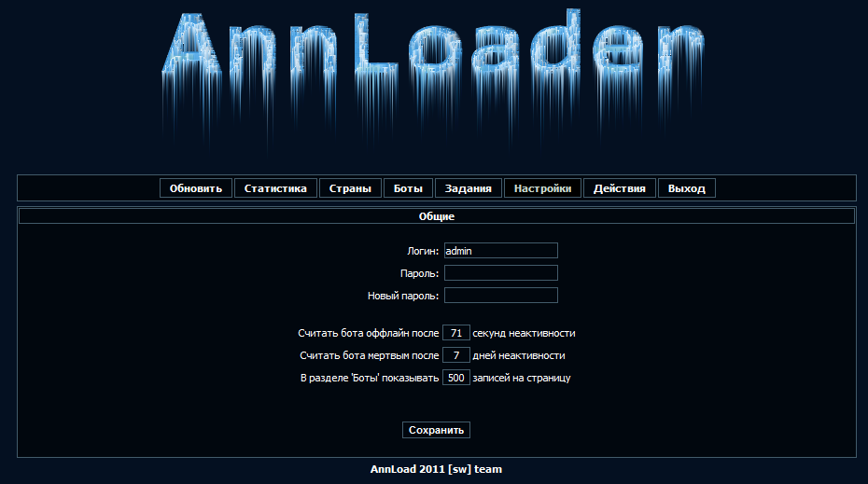Click the 'Новый пароль:' label
Screen dimensions: 868x484
403,296
